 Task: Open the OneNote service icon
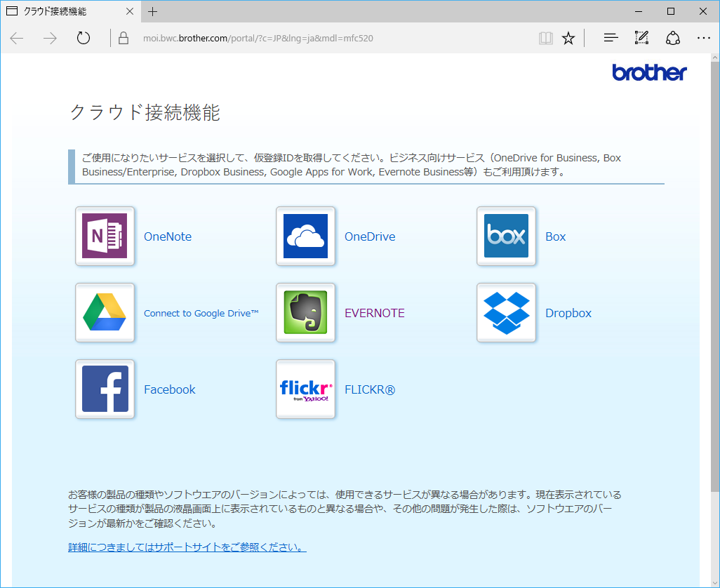point(105,236)
